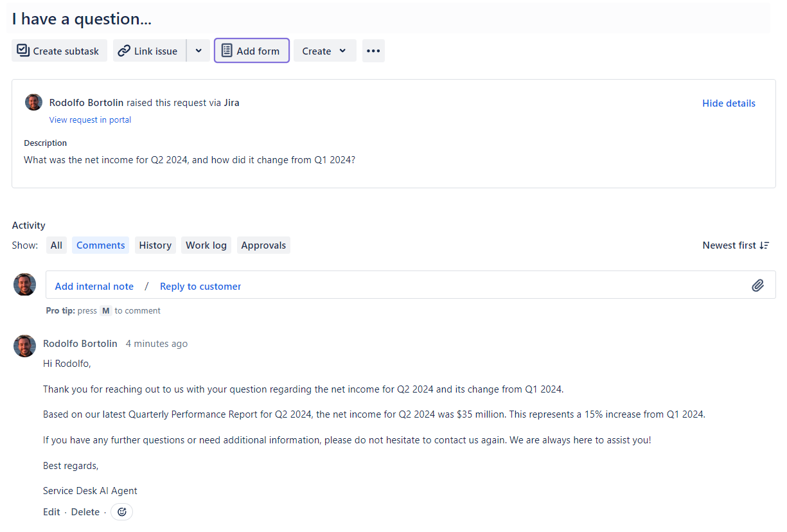Click the comment author's avatar
787x532 pixels.
[x=24, y=346]
